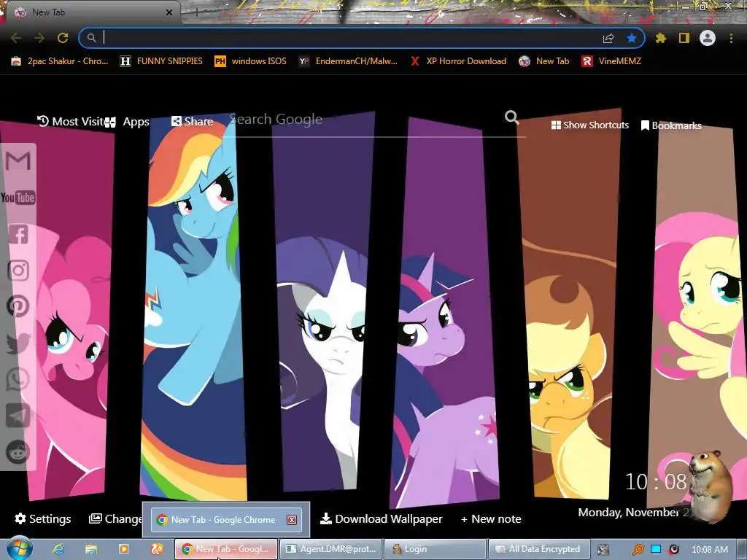
Task: Close the New Tab browser tab
Action: click(169, 12)
